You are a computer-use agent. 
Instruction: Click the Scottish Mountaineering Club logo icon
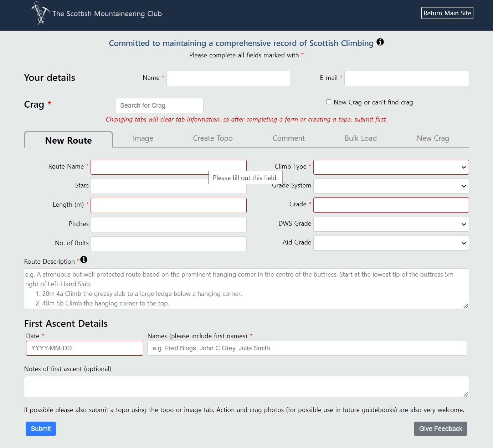(x=41, y=13)
